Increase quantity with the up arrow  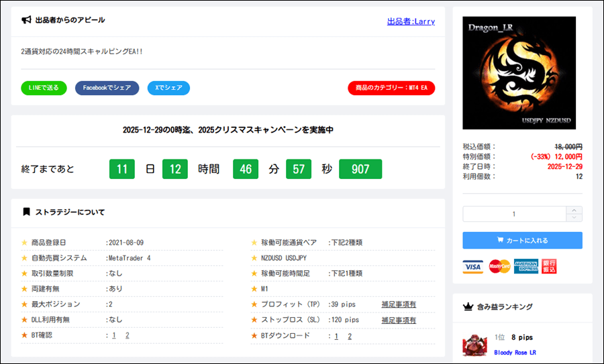[x=574, y=210]
